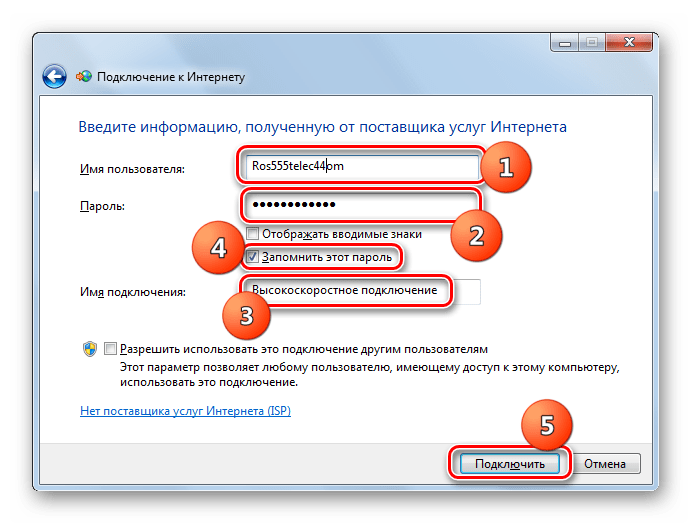Enable 'Отображать вводимые знаки' checkbox
692x524 pixels.
pyautogui.click(x=252, y=234)
